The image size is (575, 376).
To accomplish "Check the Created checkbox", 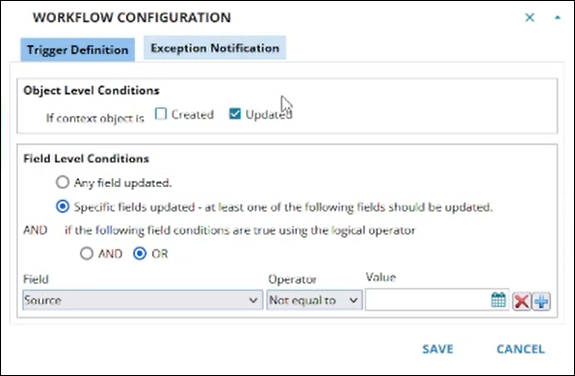I will pyautogui.click(x=161, y=114).
